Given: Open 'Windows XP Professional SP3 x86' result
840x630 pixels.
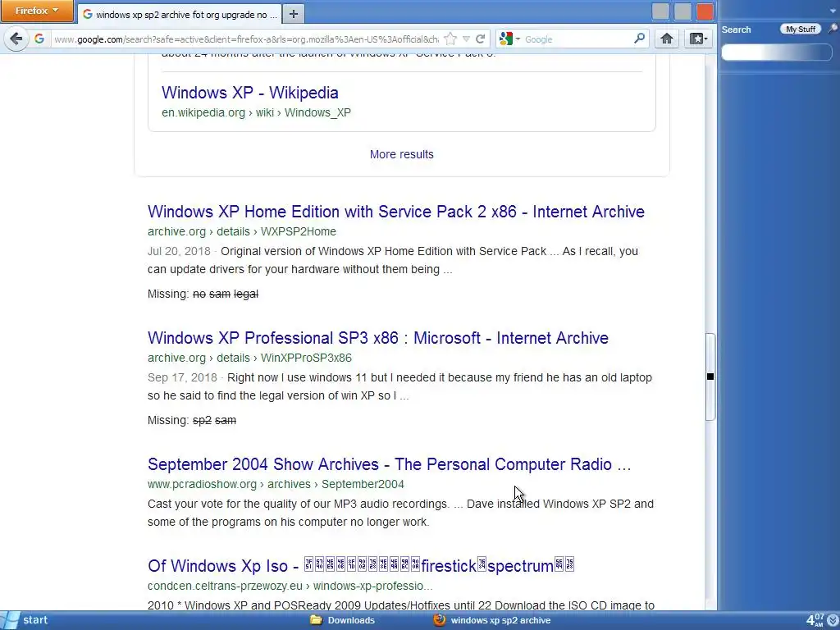Looking at the screenshot, I should 377,338.
